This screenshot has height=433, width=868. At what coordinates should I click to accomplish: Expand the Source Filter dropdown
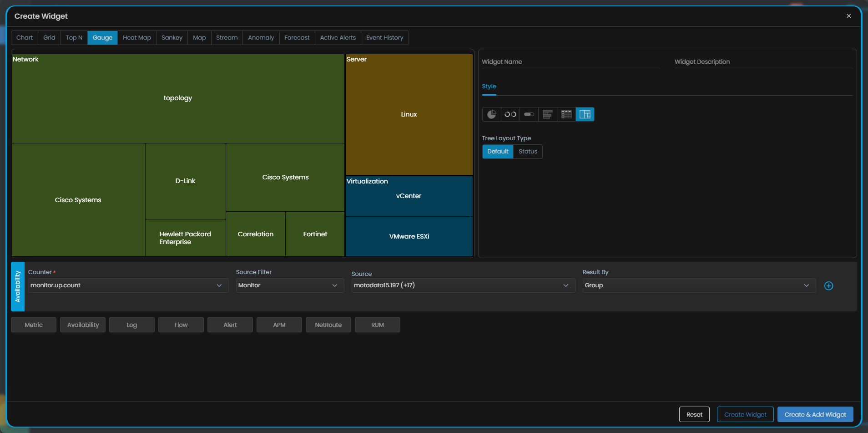(x=289, y=285)
